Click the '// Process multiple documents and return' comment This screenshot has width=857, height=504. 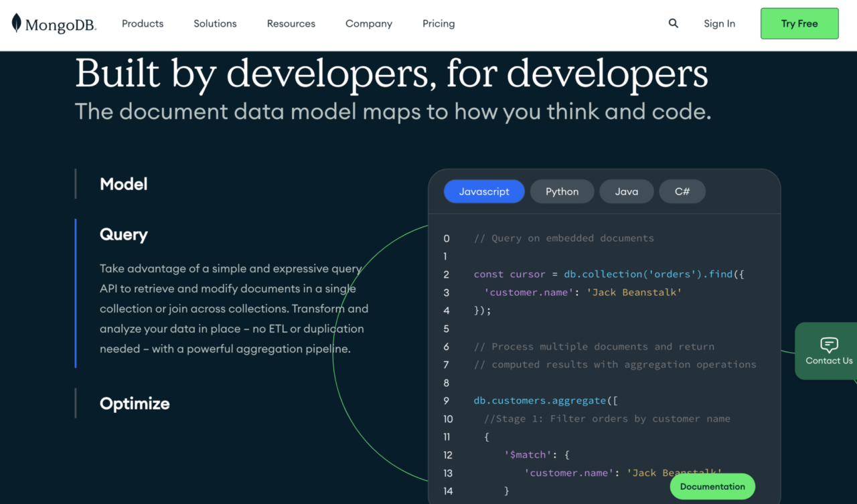pos(594,347)
